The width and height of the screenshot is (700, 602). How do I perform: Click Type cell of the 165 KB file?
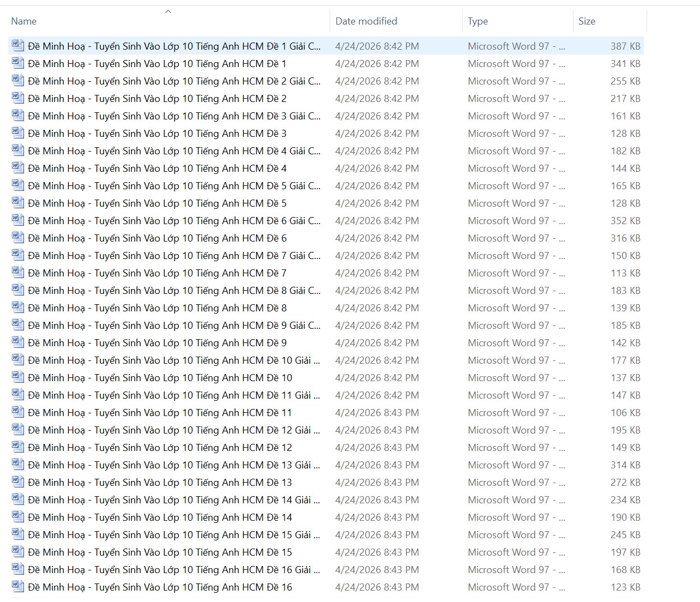pyautogui.click(x=516, y=186)
